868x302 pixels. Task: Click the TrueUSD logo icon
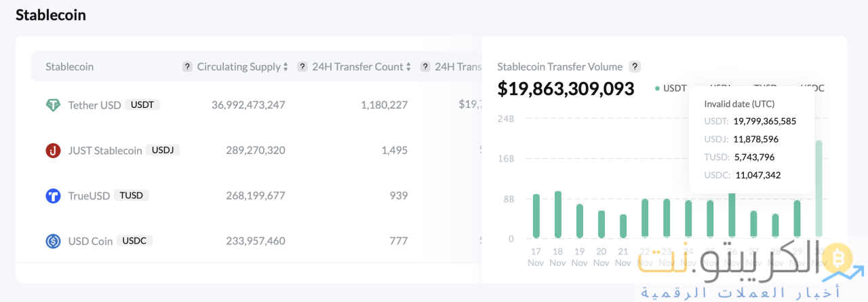click(x=54, y=196)
